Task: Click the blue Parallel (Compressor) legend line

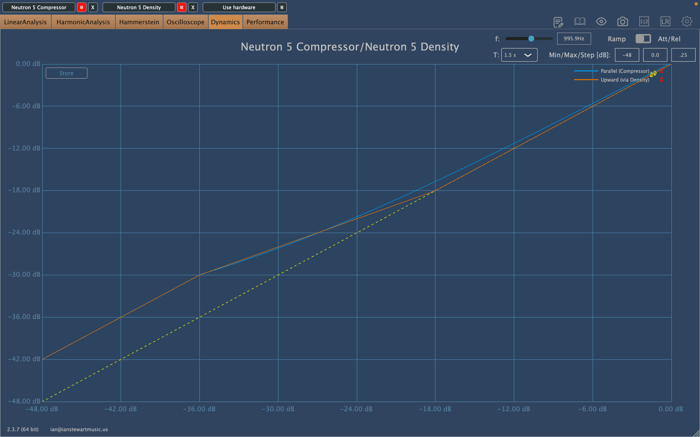Action: [x=586, y=71]
